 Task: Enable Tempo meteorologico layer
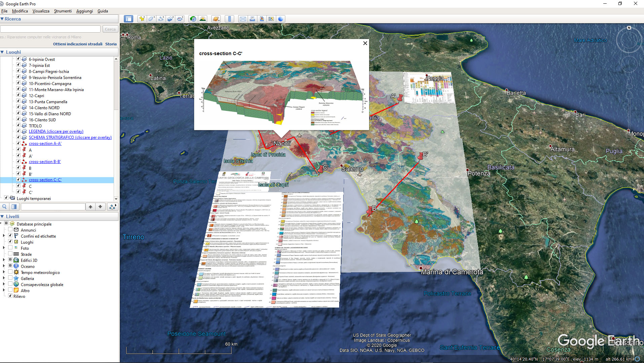[x=10, y=272]
